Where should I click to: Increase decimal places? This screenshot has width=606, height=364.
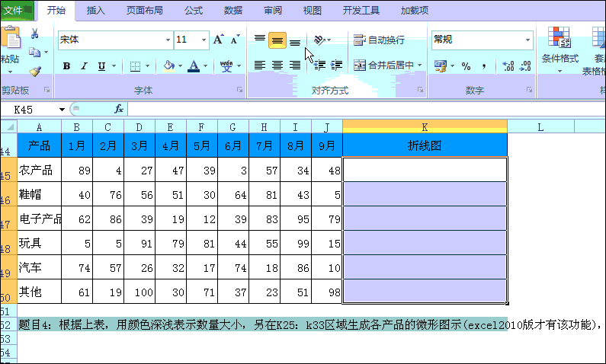click(x=508, y=66)
